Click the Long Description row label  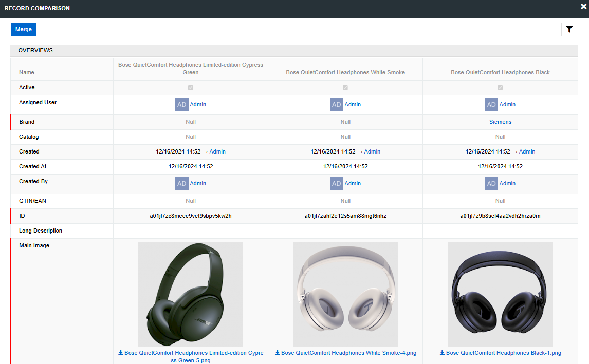(41, 231)
